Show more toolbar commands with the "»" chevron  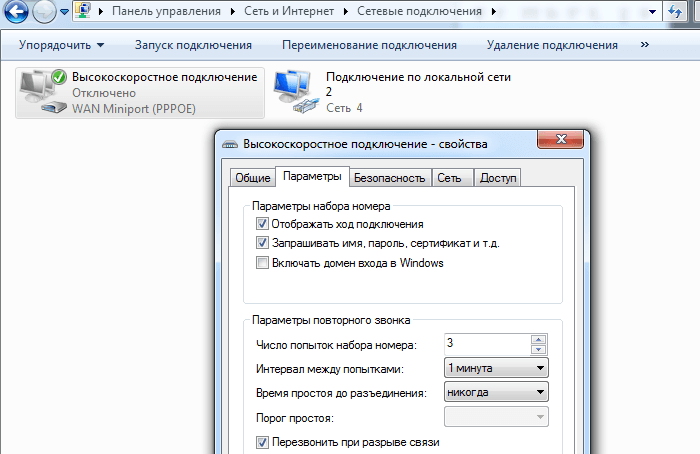(x=645, y=45)
